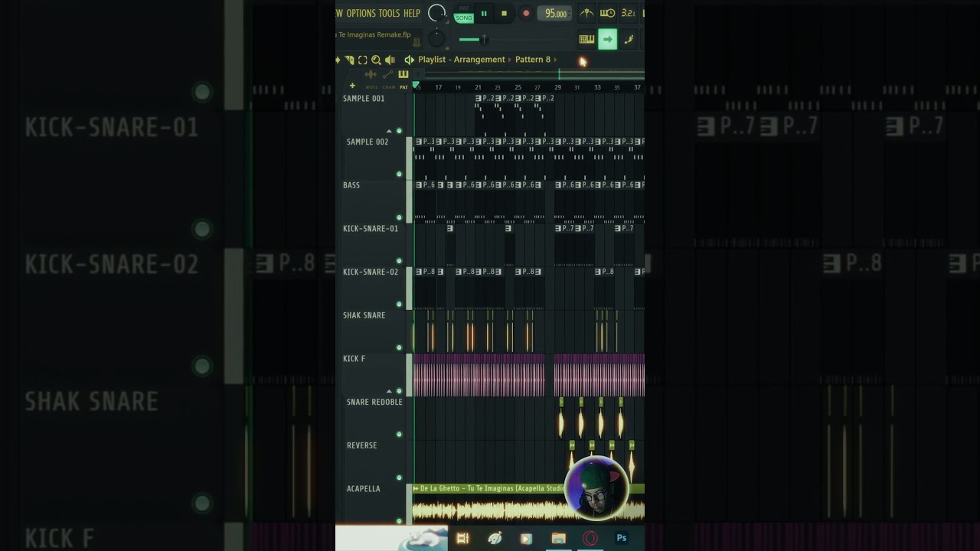Mute the KICK-SNARE-01 track

399,261
